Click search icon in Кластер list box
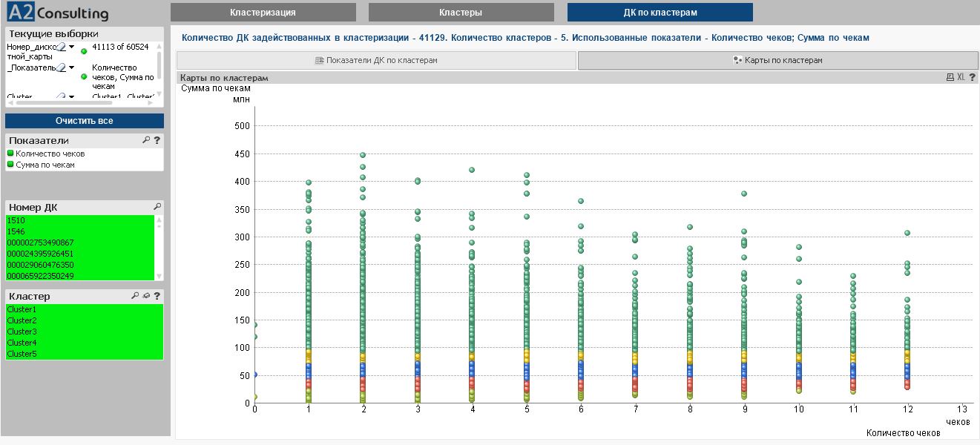Screen dimensions: 980x445 point(135,296)
